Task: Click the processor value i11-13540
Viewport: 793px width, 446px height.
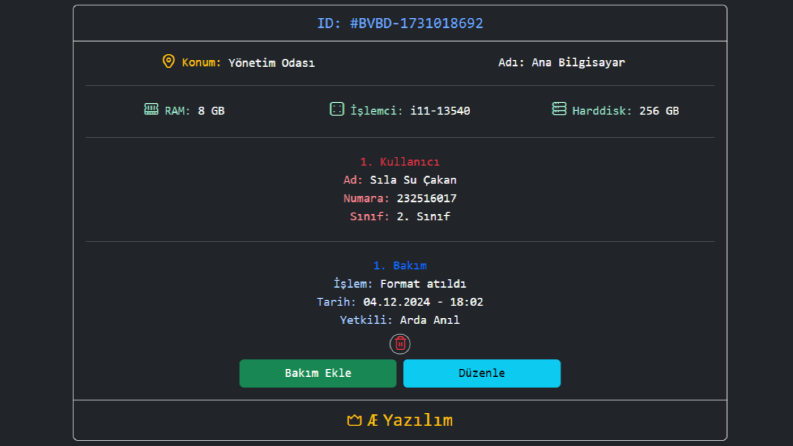Action: (440, 111)
